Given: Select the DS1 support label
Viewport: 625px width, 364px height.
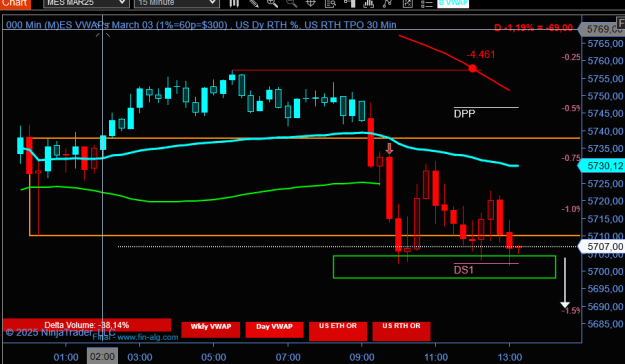Looking at the screenshot, I should click(464, 270).
